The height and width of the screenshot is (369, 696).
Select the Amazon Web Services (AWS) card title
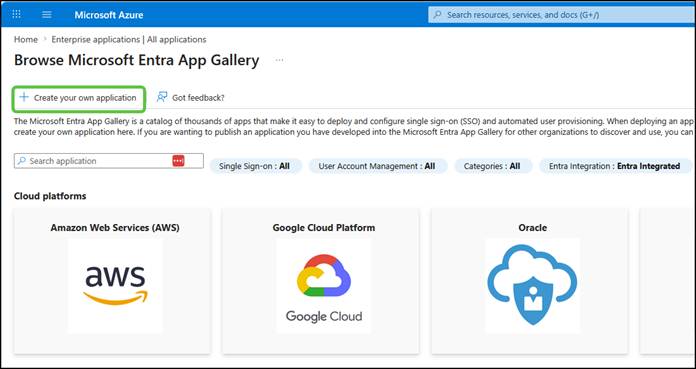115,228
